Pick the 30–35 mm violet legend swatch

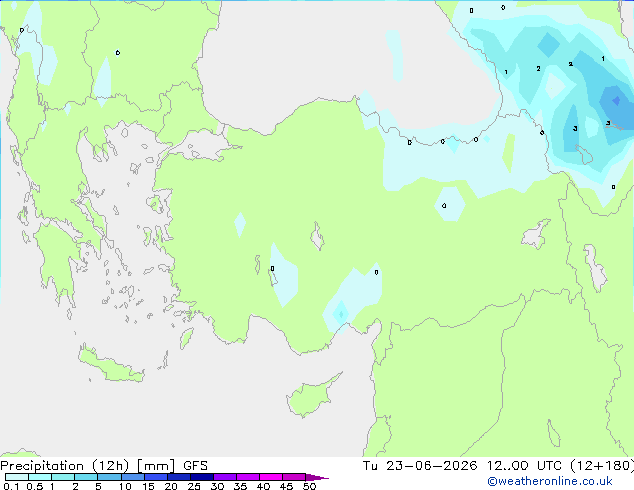point(224,477)
